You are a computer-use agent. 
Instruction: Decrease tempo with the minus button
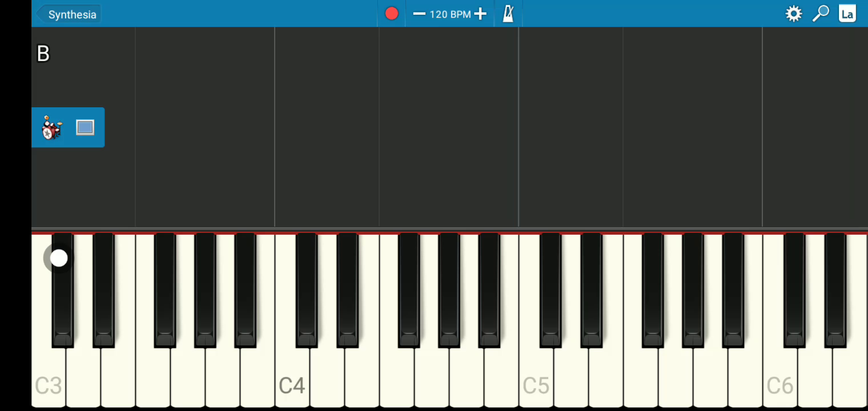pyautogui.click(x=419, y=14)
